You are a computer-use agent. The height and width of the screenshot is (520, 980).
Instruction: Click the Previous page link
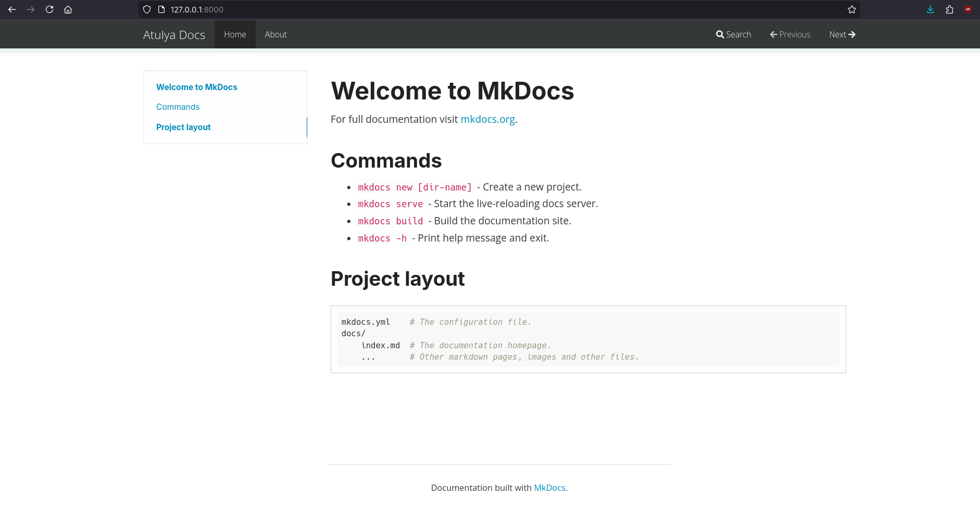click(790, 34)
